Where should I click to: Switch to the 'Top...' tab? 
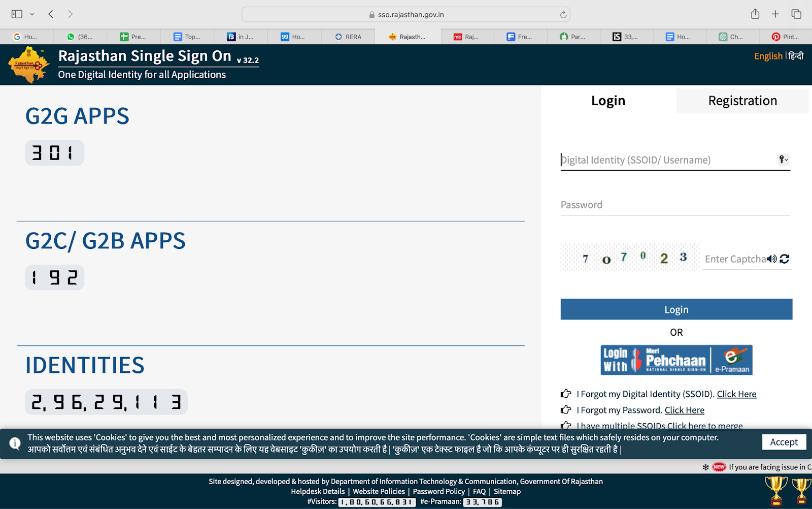coord(187,37)
